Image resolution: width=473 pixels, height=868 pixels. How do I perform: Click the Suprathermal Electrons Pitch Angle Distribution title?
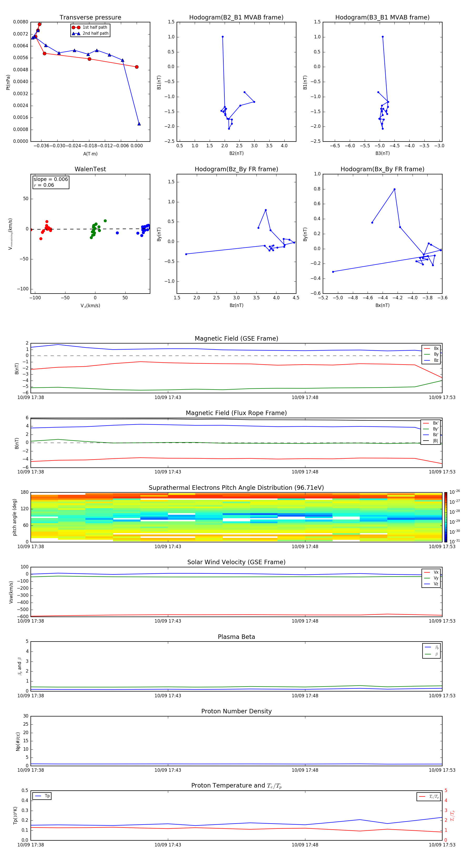pyautogui.click(x=236, y=488)
